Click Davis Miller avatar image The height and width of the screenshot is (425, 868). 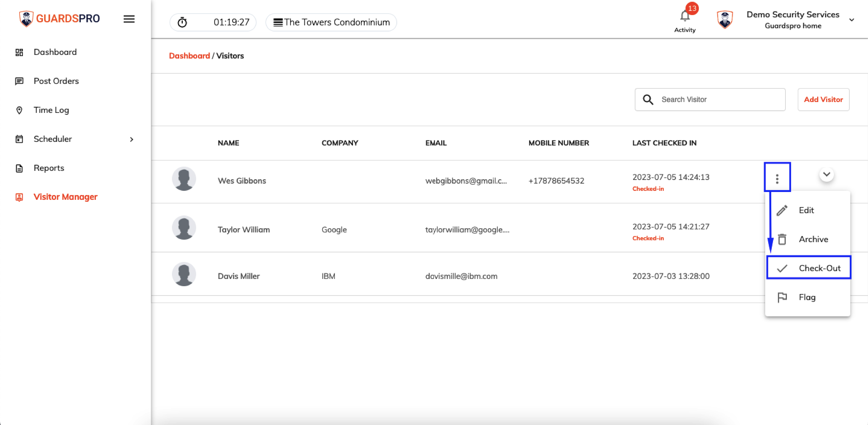pos(184,274)
